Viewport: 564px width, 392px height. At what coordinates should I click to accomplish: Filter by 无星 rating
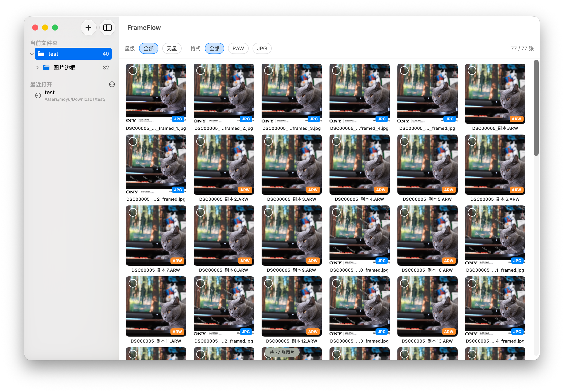tap(172, 48)
